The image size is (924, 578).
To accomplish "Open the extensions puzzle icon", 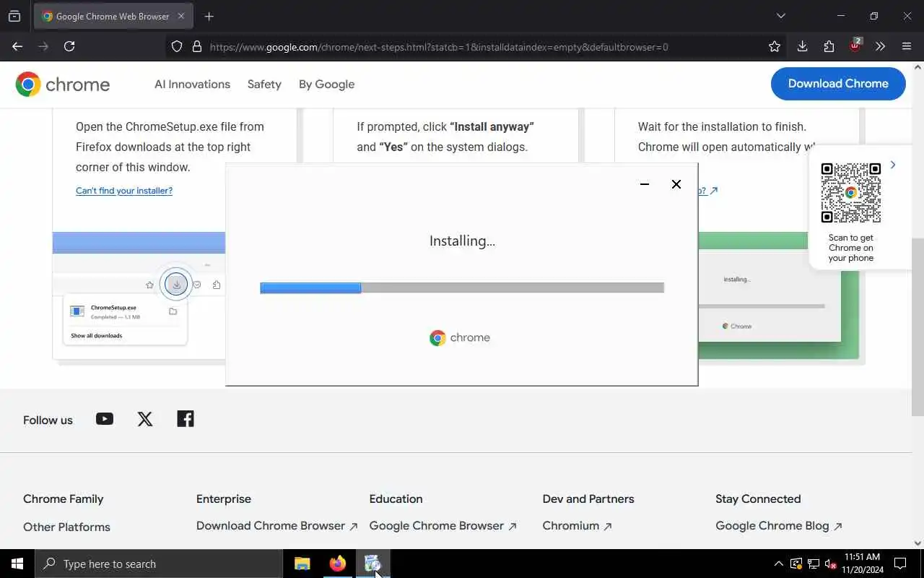I will [829, 46].
